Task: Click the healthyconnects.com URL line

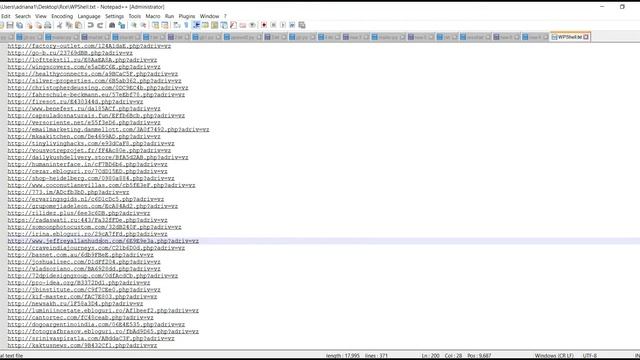Action: [93, 74]
